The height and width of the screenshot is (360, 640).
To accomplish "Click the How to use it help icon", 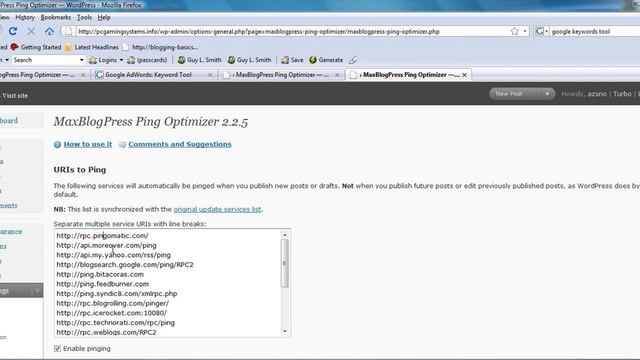I will 58,144.
